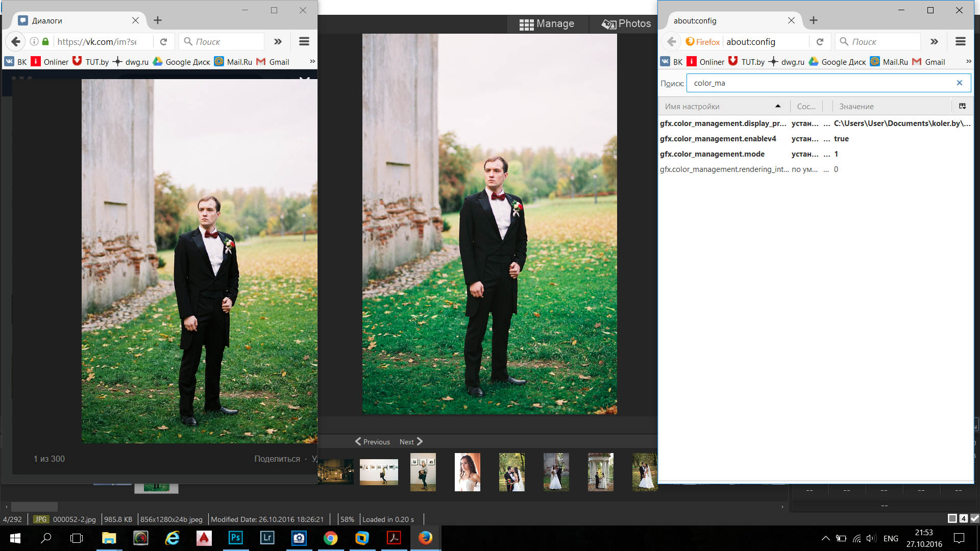Expand overflow toolbar chevron in VK window
Image resolution: width=980 pixels, height=551 pixels.
pos(278,42)
